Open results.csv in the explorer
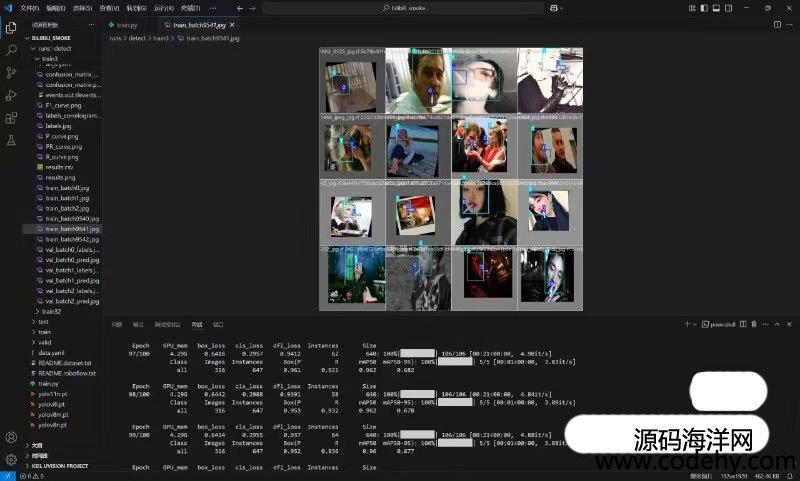The image size is (800, 481). coord(61,167)
